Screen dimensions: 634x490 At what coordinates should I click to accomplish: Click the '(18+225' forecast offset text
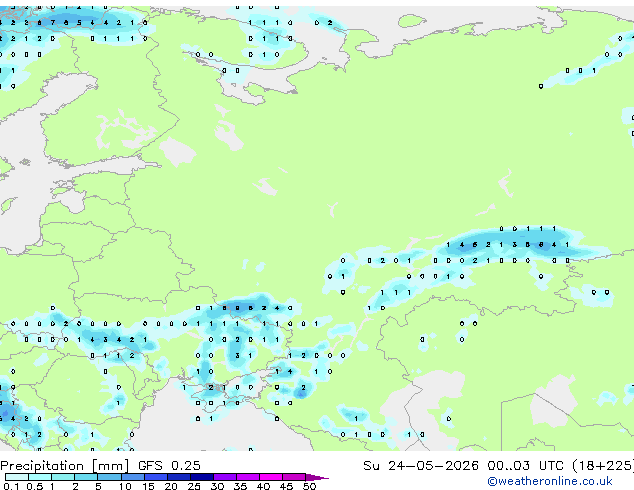tap(602, 466)
